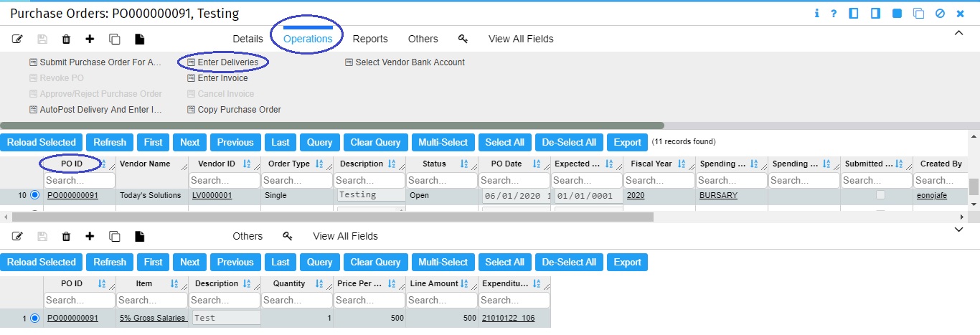Click the Vendor ID search field
The height and width of the screenshot is (335, 980).
click(223, 180)
